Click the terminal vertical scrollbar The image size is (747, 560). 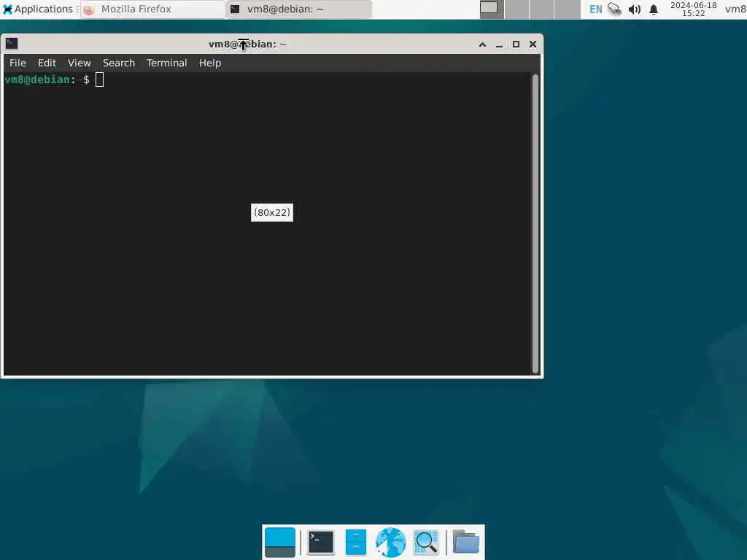(535, 224)
